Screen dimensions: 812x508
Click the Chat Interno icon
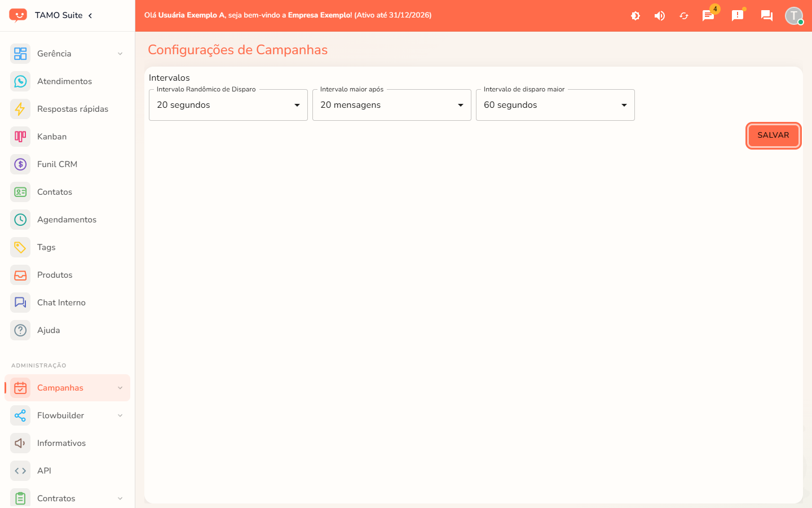click(20, 303)
